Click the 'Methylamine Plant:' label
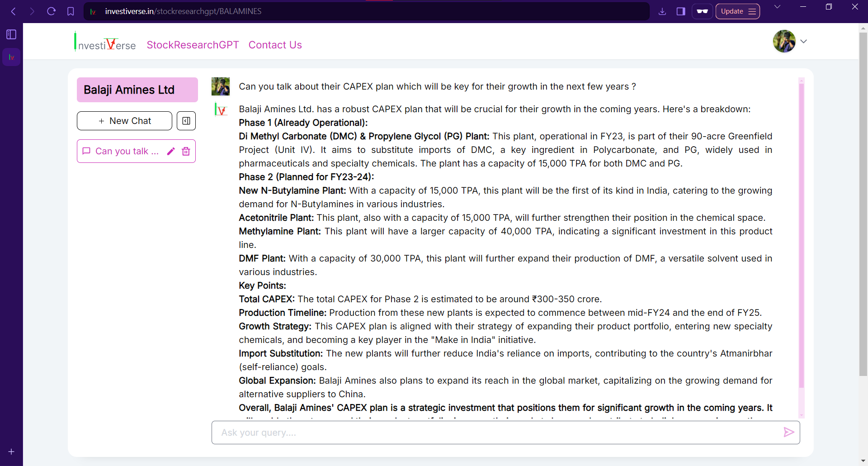 coord(280,231)
